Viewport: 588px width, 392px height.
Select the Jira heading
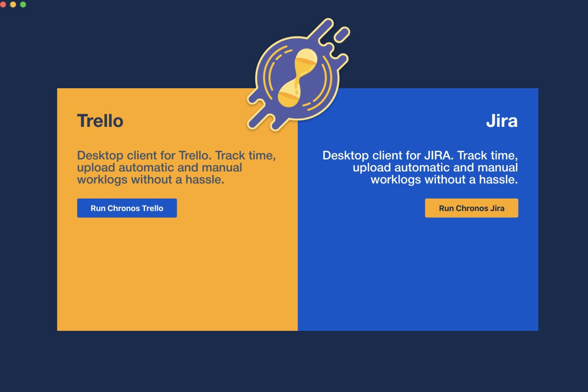click(502, 121)
